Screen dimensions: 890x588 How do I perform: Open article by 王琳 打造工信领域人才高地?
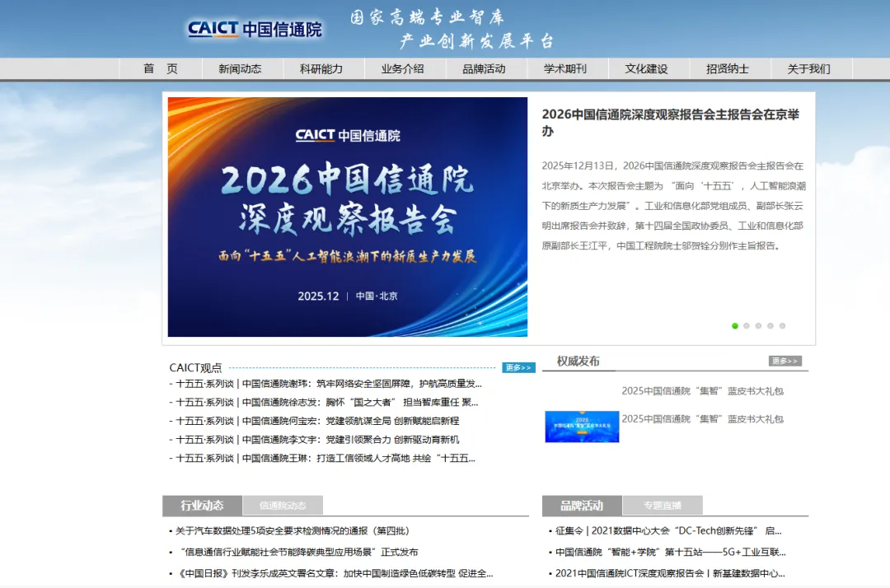[326, 458]
